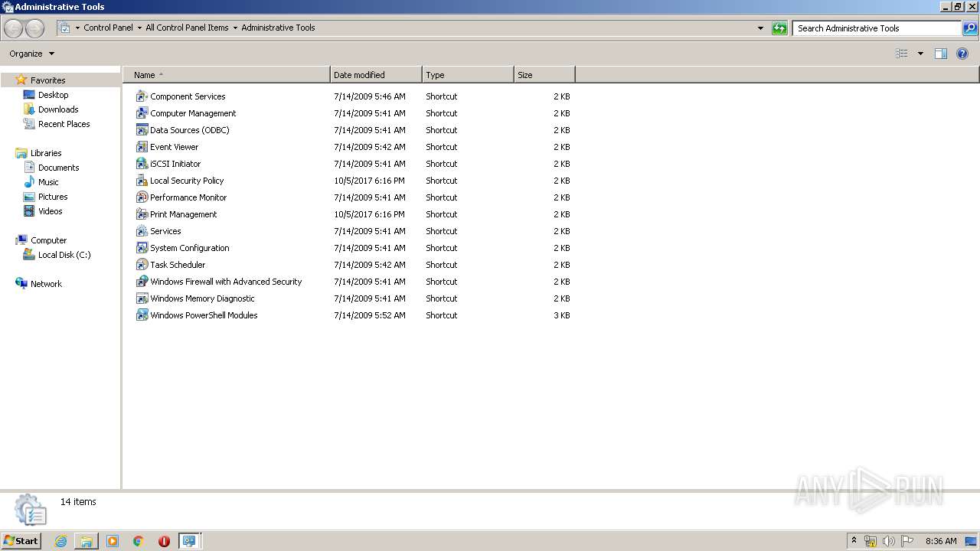
Task: Click the search magnifier button
Action: pyautogui.click(x=970, y=28)
